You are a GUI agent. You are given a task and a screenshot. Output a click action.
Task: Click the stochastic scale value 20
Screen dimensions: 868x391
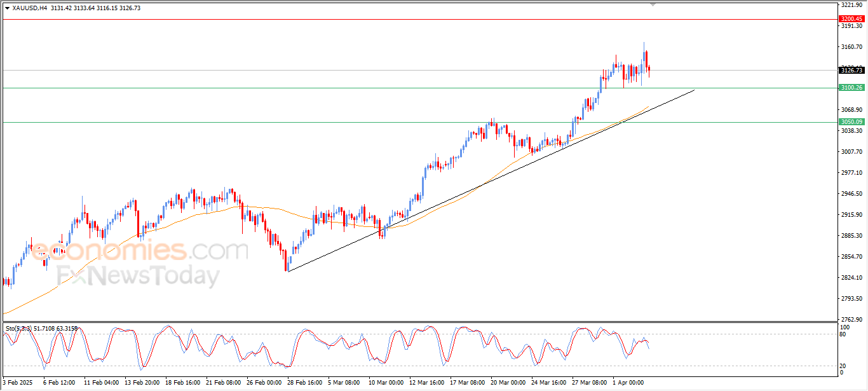pyautogui.click(x=843, y=366)
